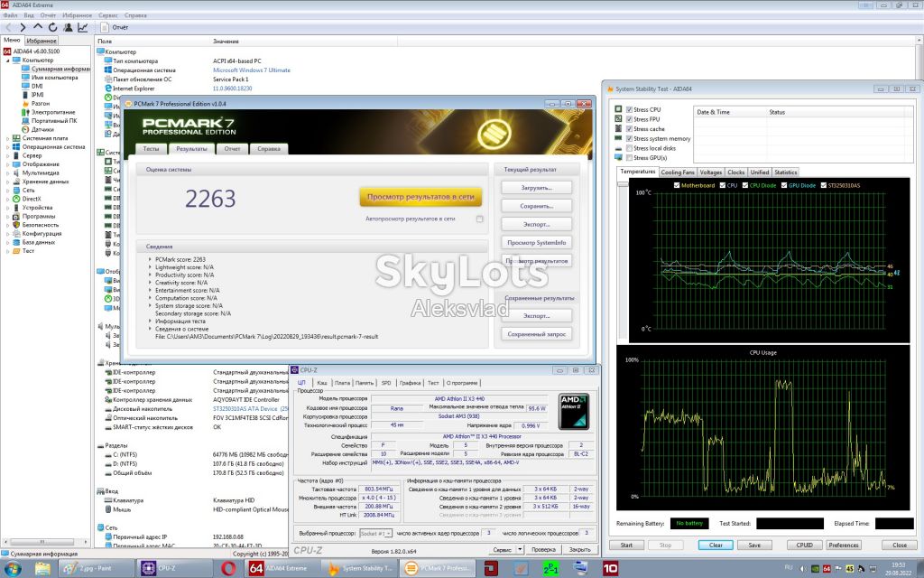
Task: Switch to System Stability Test taskbar button
Action: (x=361, y=569)
